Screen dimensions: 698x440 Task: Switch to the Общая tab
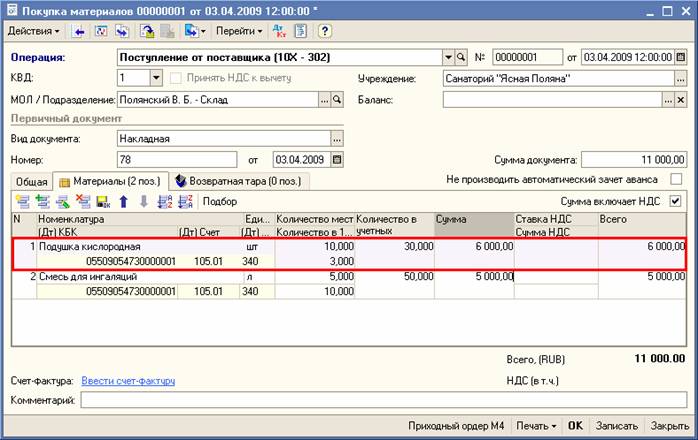pyautogui.click(x=31, y=181)
